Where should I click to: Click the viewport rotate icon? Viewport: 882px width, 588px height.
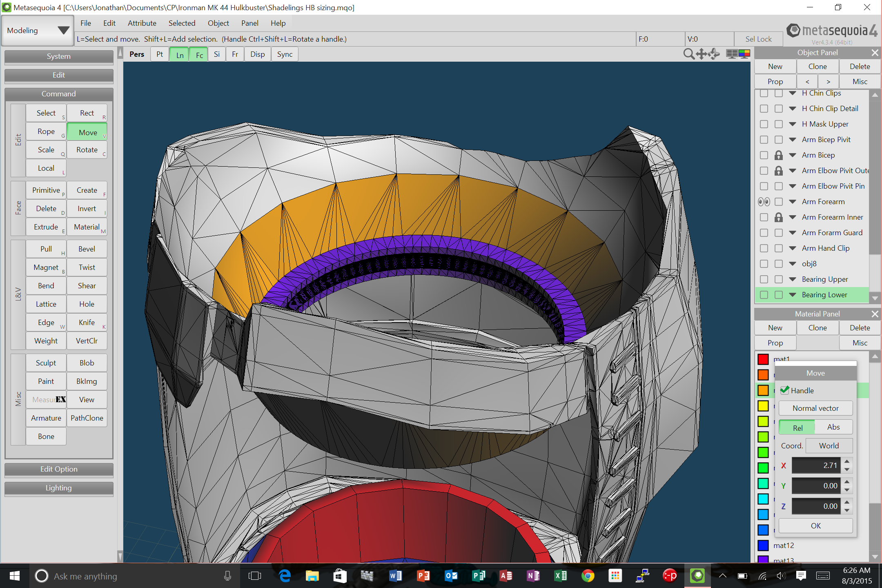tap(714, 54)
